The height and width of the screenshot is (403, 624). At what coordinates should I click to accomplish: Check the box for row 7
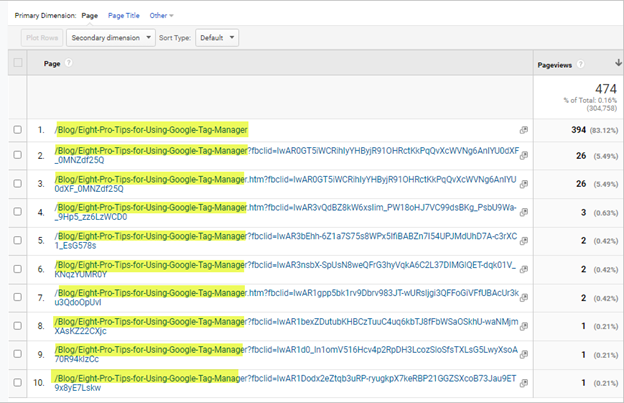[18, 297]
